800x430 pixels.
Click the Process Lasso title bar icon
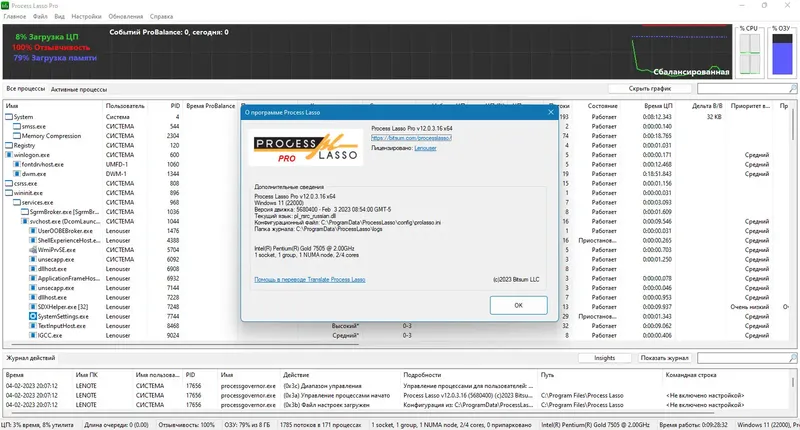click(x=5, y=6)
